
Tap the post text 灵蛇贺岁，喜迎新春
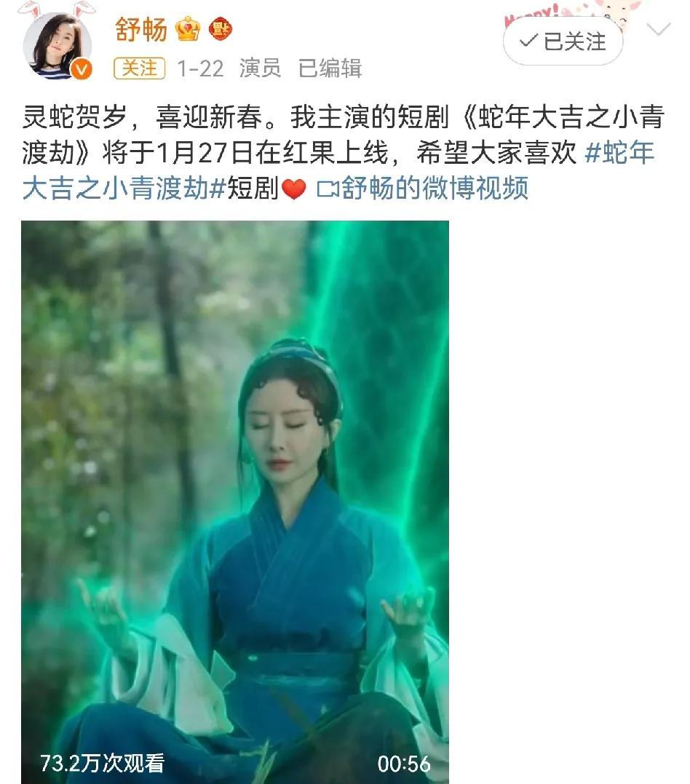(142, 117)
